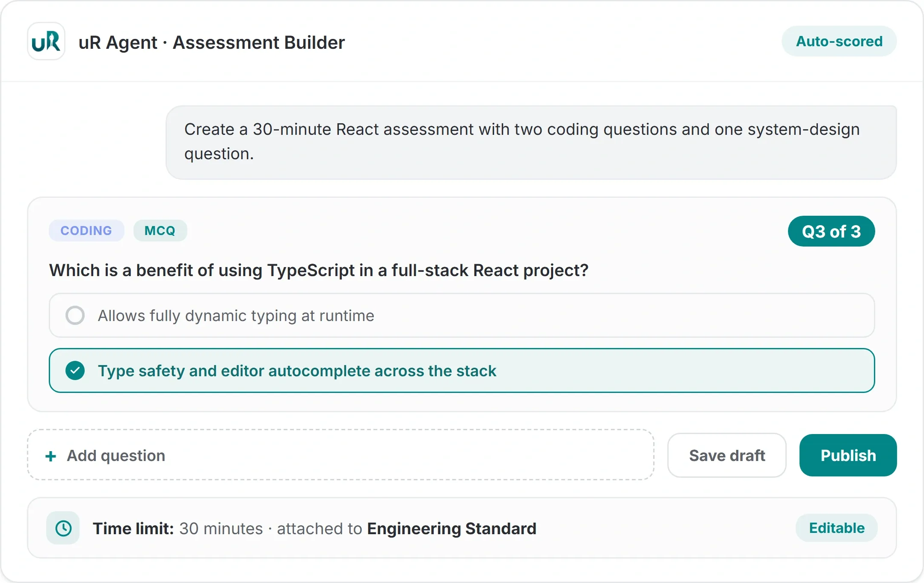The image size is (924, 583).
Task: Click the Q3 of 3 indicator
Action: [831, 231]
